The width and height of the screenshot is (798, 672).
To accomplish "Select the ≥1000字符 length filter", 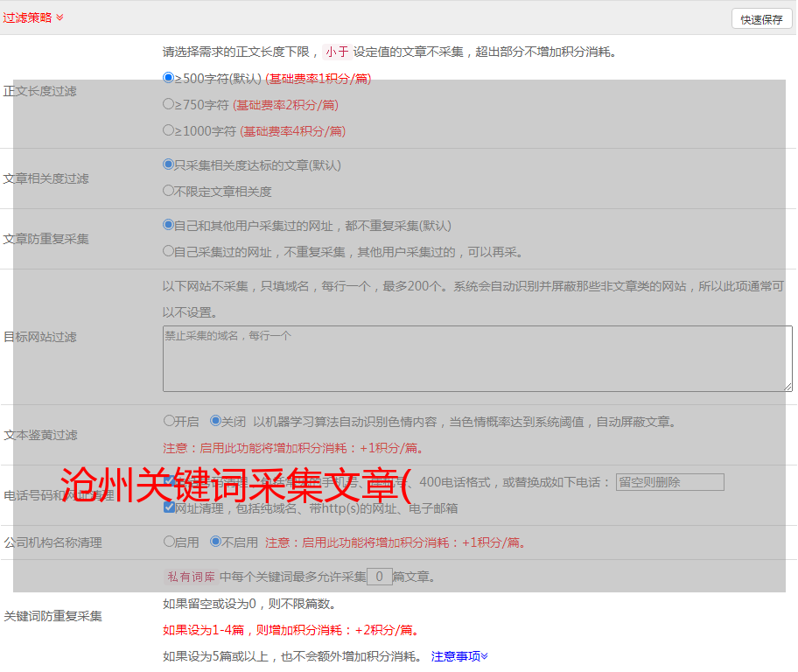I will (169, 130).
